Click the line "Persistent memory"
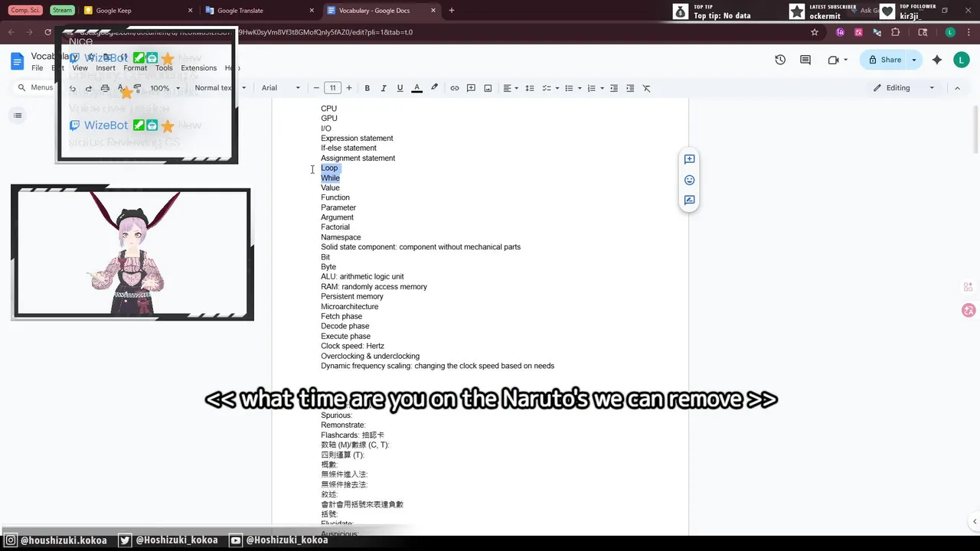 352,296
